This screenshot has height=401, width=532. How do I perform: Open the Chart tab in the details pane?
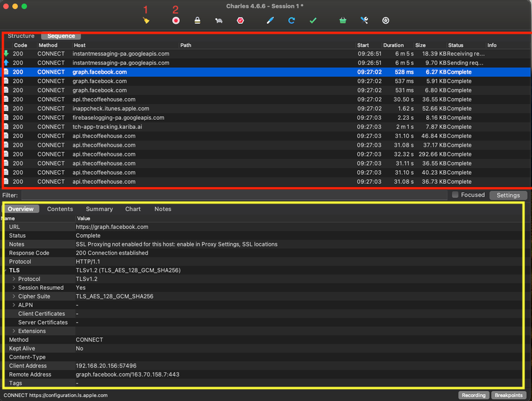tap(133, 209)
